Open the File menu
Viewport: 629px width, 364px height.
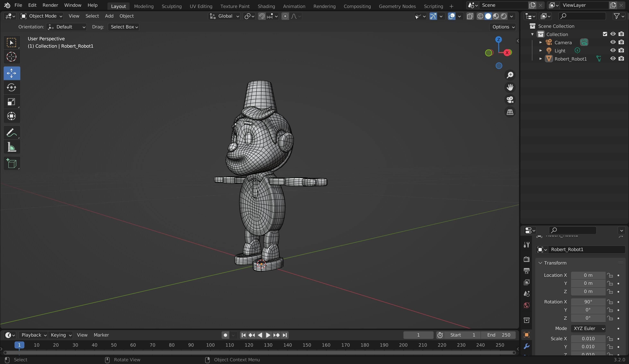(x=18, y=5)
